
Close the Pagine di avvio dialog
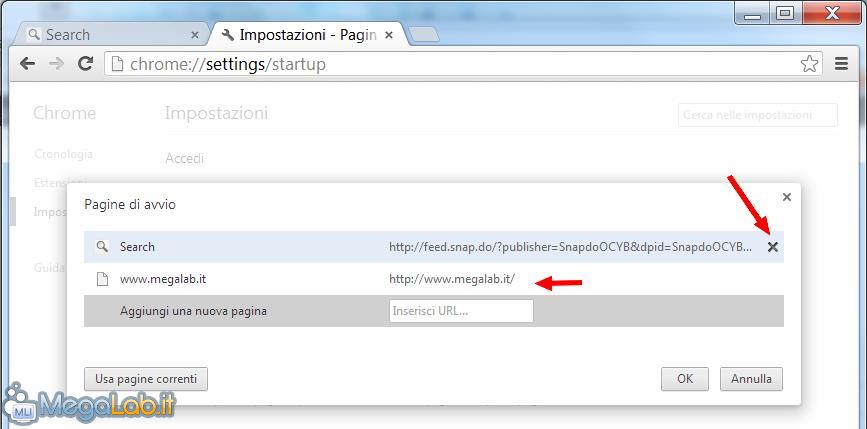pyautogui.click(x=787, y=197)
